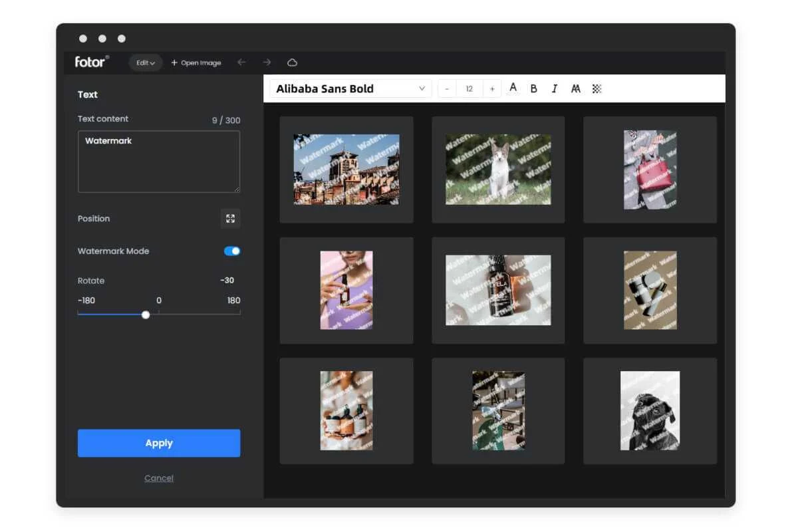798x532 pixels.
Task: Click Open Image in the top bar
Action: pyautogui.click(x=196, y=63)
